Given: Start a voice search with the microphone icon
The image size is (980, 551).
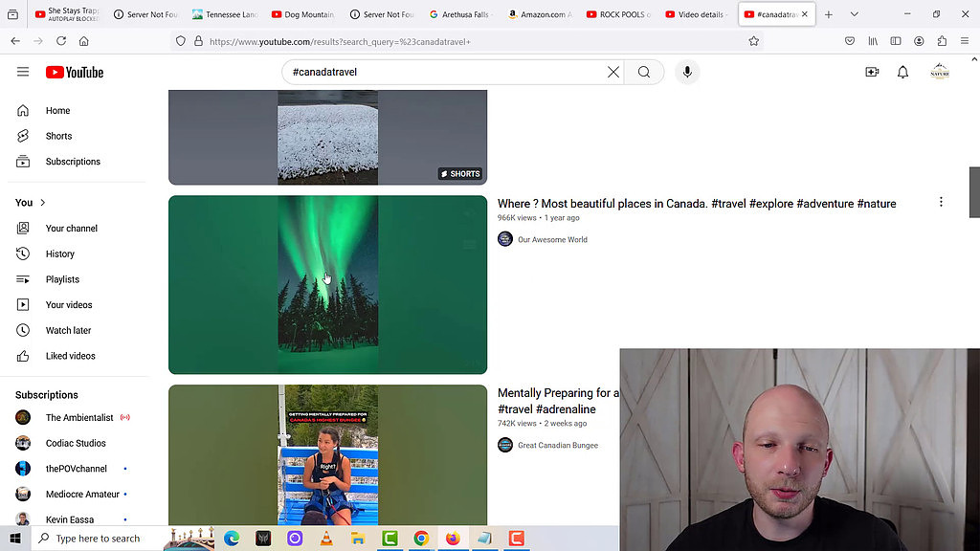Looking at the screenshot, I should coord(687,72).
